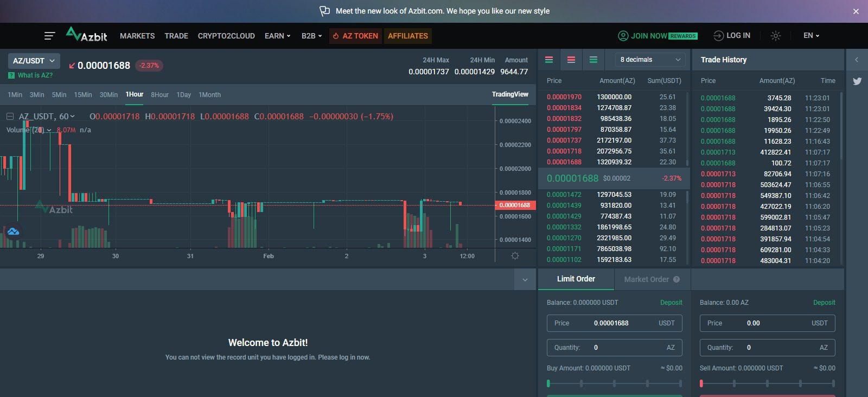Viewport: 868px width, 397px height.
Task: Switch to Market Order tab
Action: [x=652, y=279]
